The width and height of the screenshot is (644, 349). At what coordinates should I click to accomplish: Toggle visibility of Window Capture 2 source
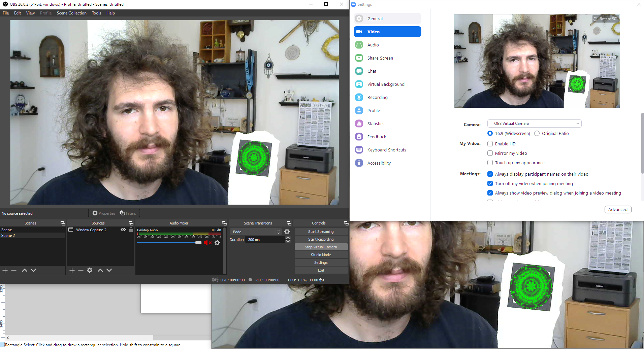[x=123, y=230]
